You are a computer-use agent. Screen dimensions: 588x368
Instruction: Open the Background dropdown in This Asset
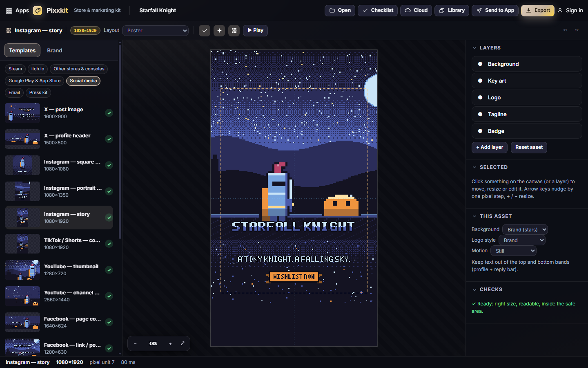coord(525,230)
